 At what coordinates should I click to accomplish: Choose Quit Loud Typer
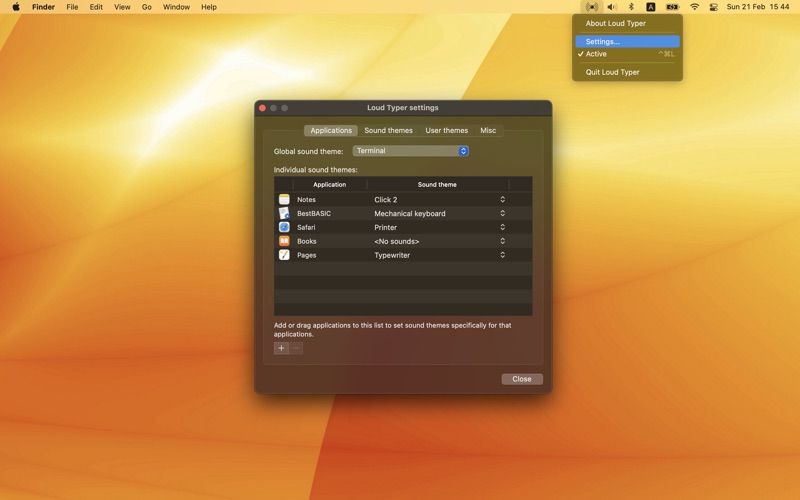point(627,72)
